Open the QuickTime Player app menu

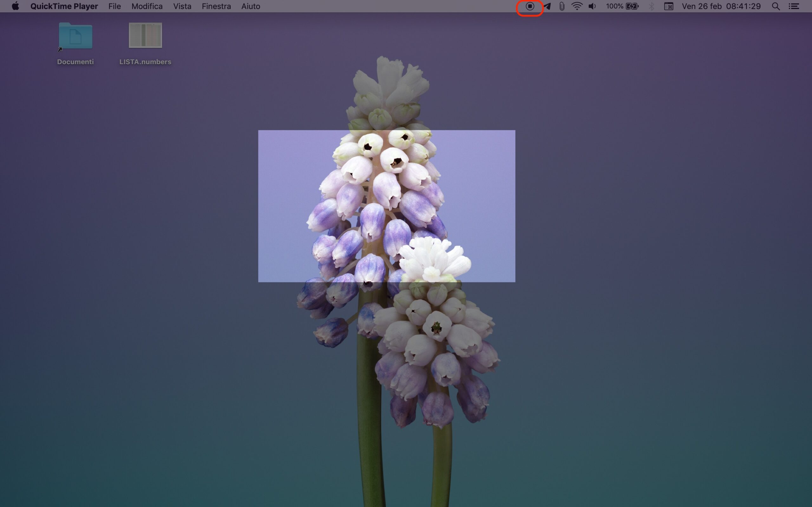(x=64, y=6)
